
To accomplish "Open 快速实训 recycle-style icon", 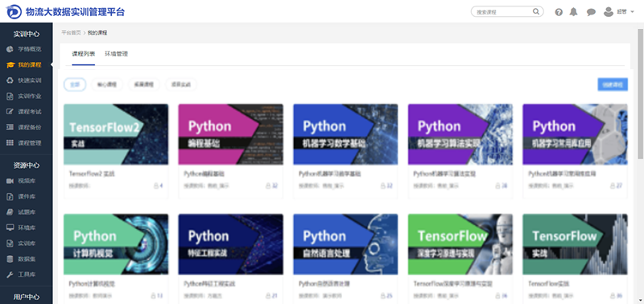I will (10, 80).
